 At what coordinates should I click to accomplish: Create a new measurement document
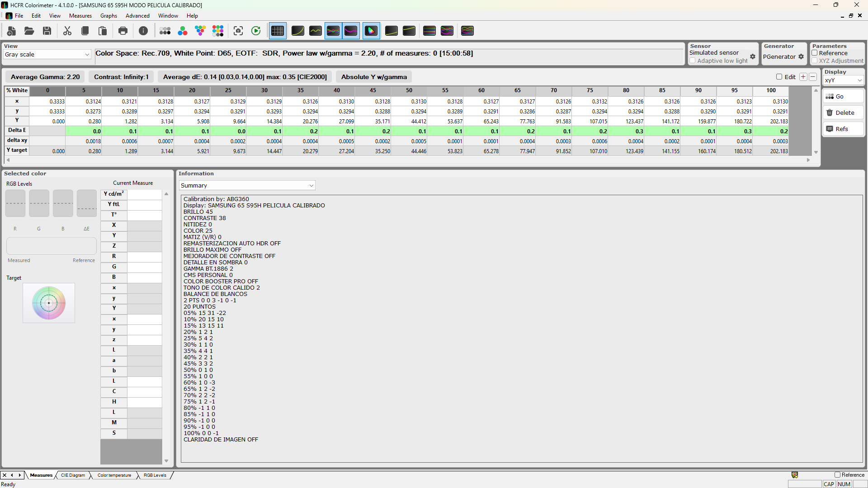click(x=12, y=31)
